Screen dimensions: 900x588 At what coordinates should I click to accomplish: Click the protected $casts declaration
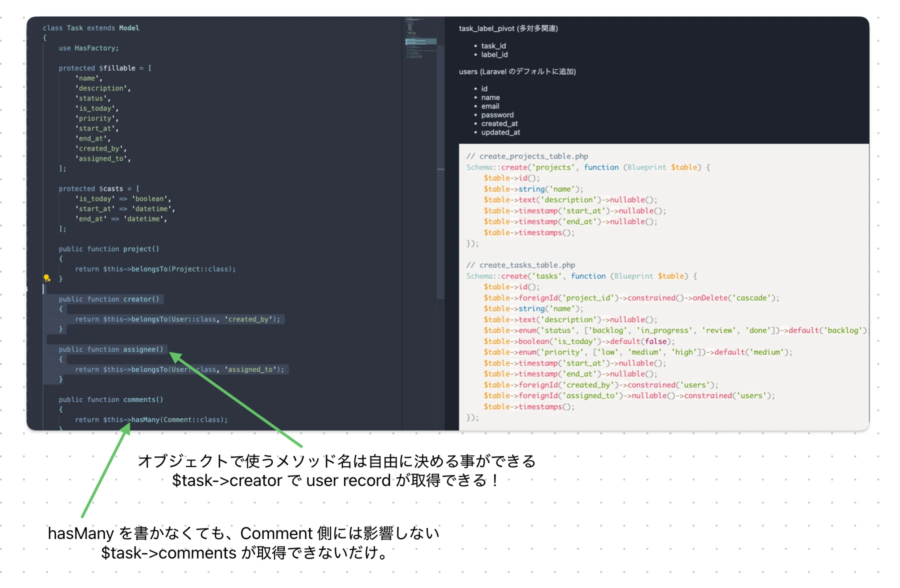point(99,188)
